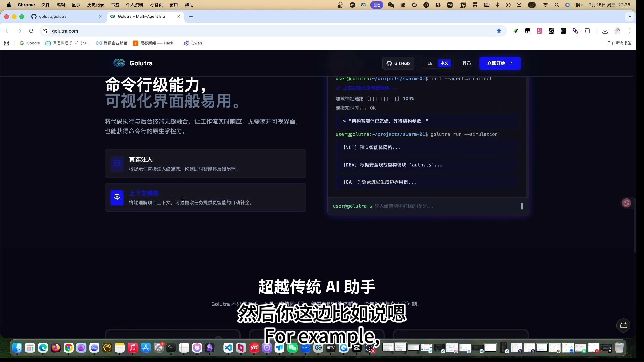Open Chrome downloads icon
This screenshot has width=644, height=362.
605,31
